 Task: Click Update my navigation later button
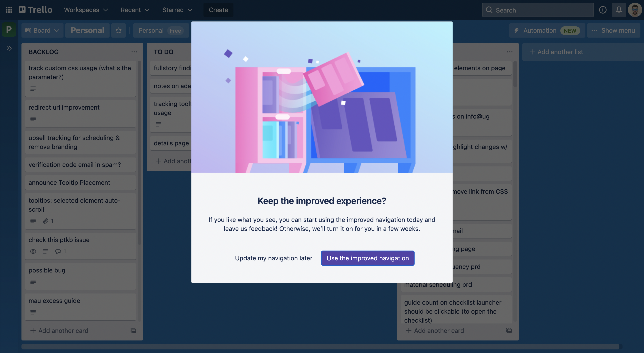pos(274,258)
